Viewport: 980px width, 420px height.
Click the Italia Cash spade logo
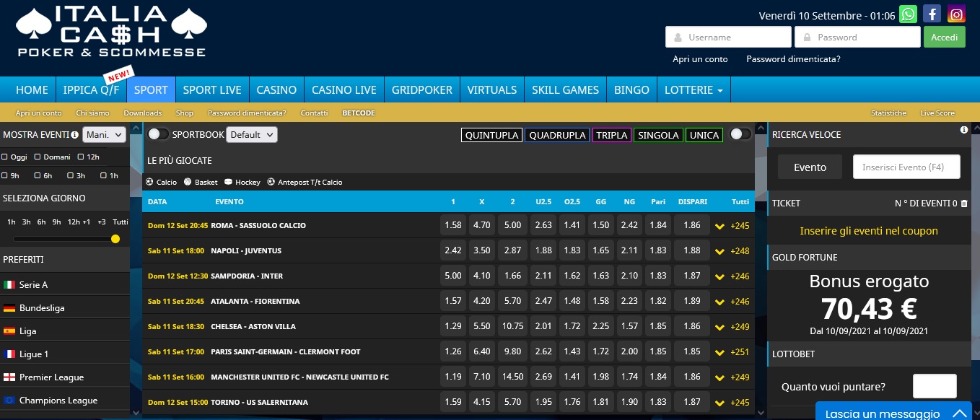110,32
